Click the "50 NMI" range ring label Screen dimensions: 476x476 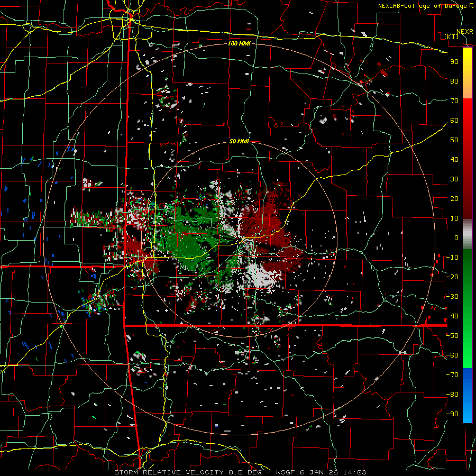pyautogui.click(x=239, y=141)
